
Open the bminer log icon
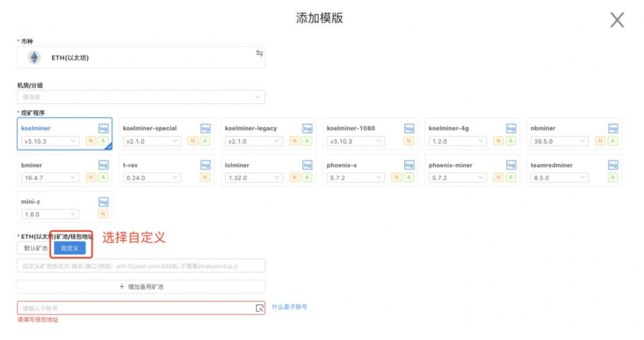click(x=103, y=165)
